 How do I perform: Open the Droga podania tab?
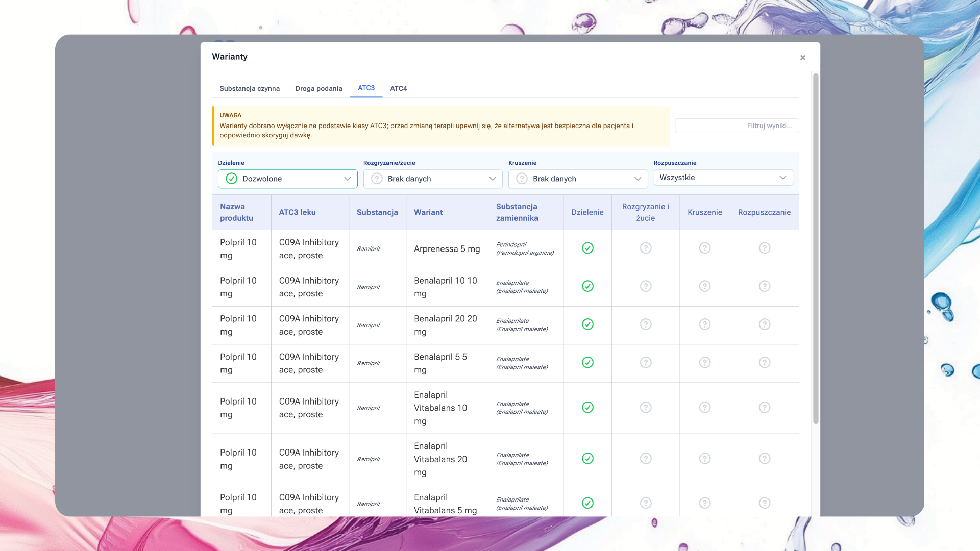(318, 88)
